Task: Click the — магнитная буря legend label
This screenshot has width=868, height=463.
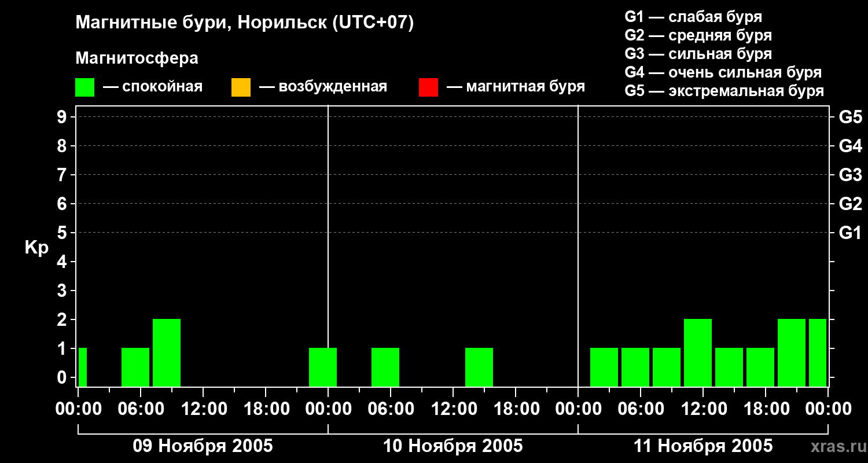Action: click(x=516, y=87)
